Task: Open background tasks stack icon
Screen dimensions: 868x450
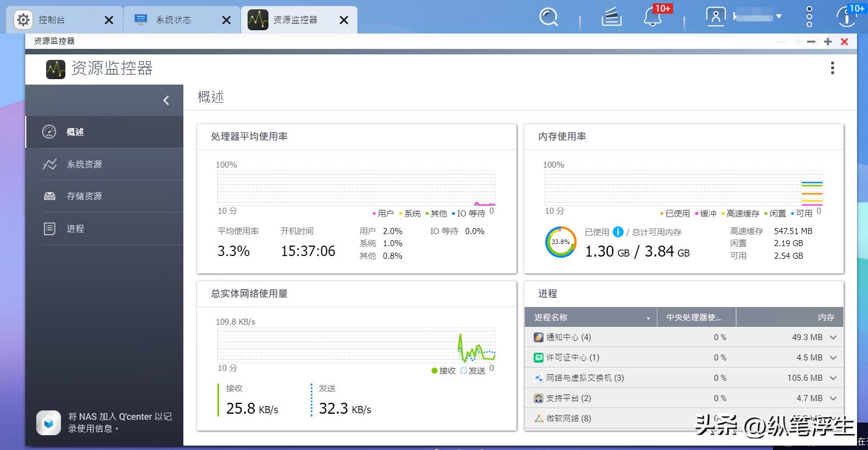Action: tap(611, 18)
